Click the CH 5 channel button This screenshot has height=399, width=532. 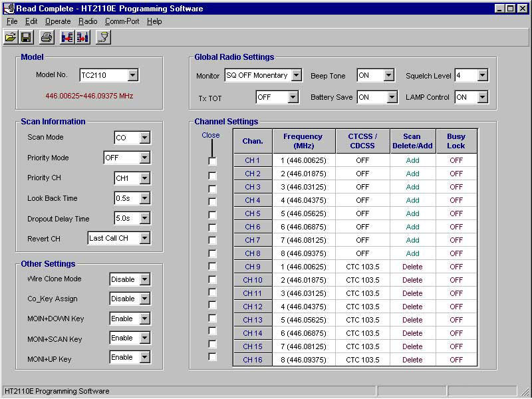point(252,213)
